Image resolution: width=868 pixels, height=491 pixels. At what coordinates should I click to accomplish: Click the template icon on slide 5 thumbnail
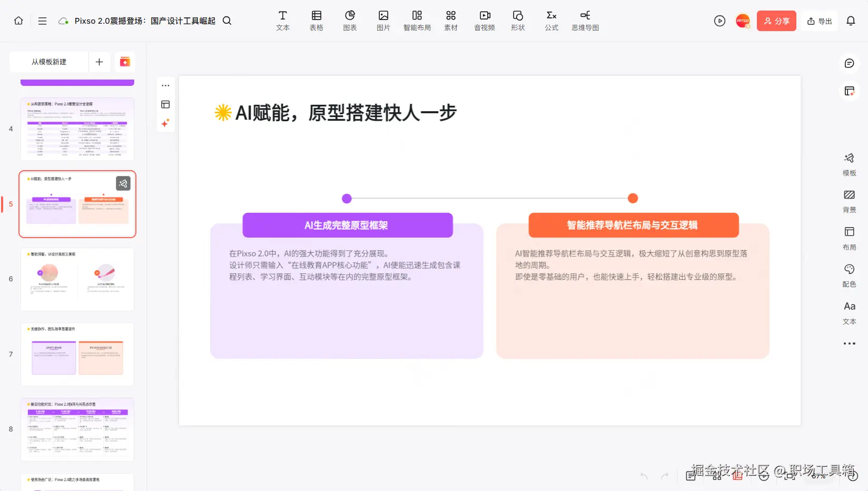(x=123, y=183)
